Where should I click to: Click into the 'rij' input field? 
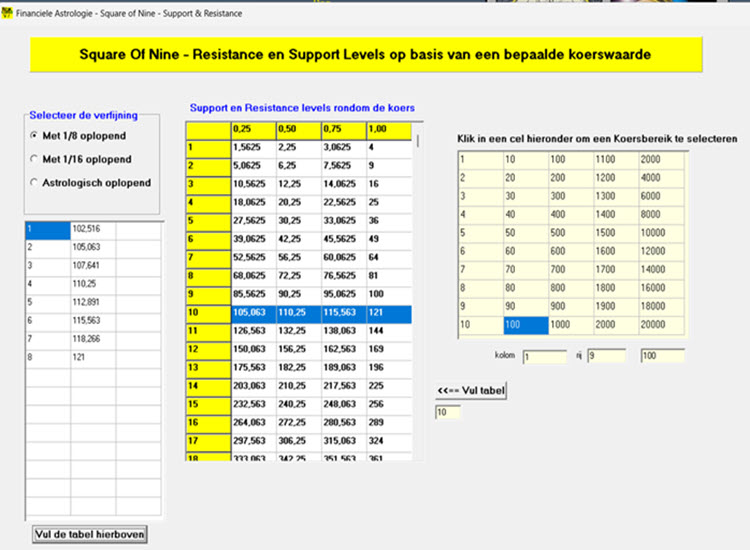[606, 355]
